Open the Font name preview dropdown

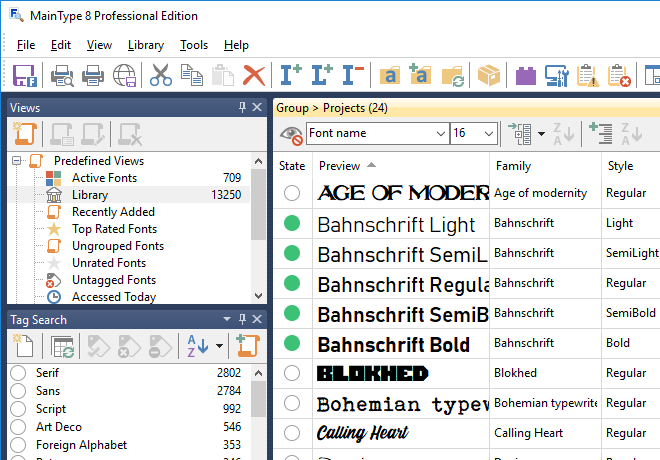pos(441,133)
